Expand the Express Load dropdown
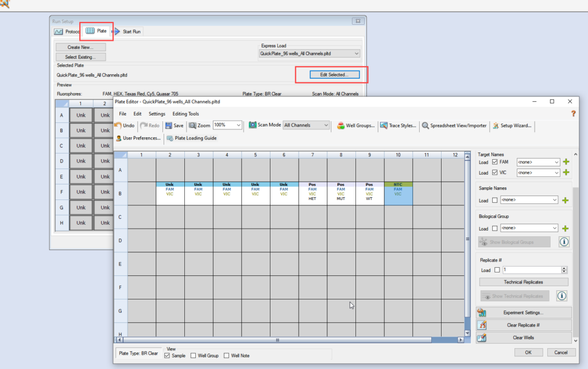This screenshot has width=588, height=369. 356,53
